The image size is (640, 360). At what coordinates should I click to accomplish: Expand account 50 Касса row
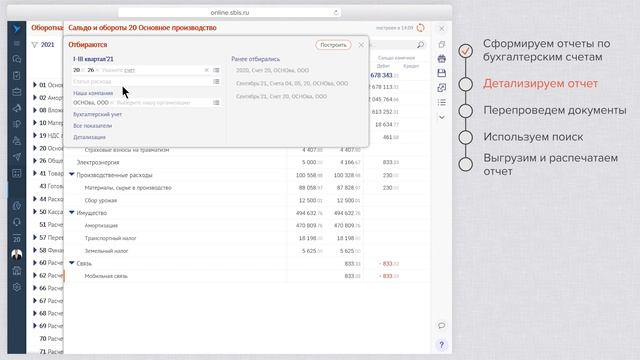tap(35, 211)
